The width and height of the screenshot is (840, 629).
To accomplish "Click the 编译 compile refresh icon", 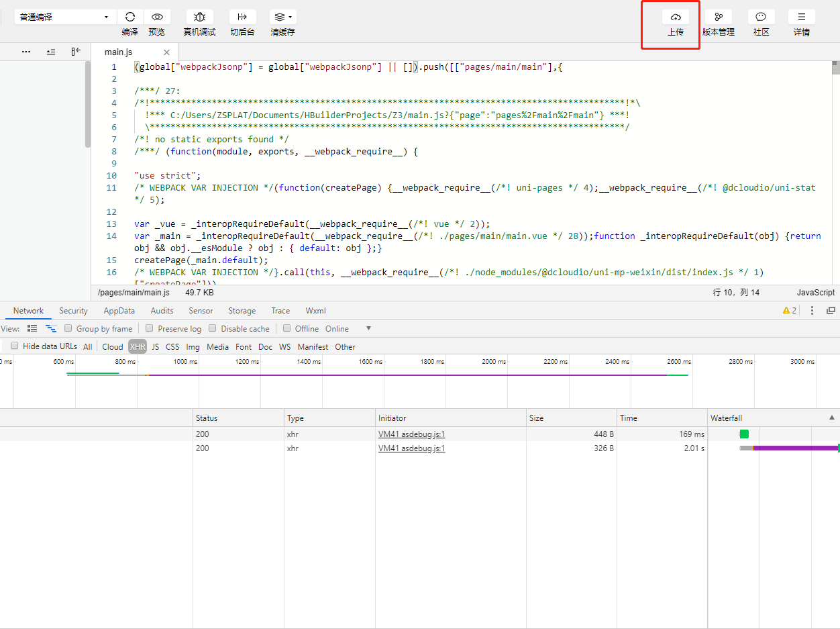I will (130, 17).
